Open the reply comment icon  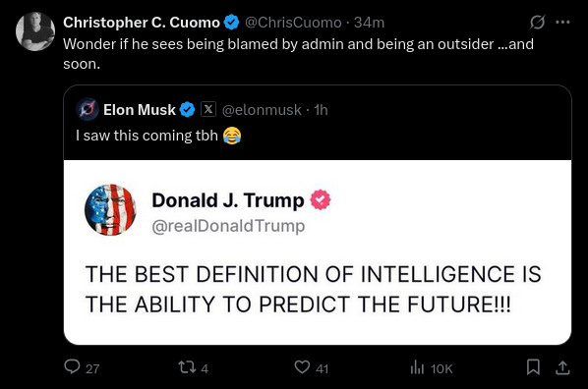point(72,366)
